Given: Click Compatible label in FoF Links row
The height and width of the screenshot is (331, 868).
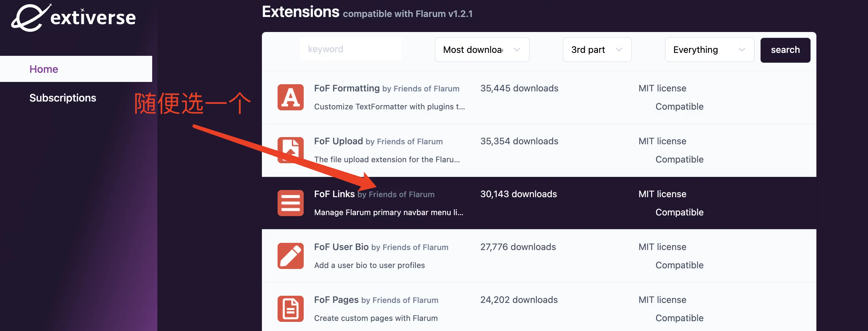Looking at the screenshot, I should pyautogui.click(x=679, y=213).
